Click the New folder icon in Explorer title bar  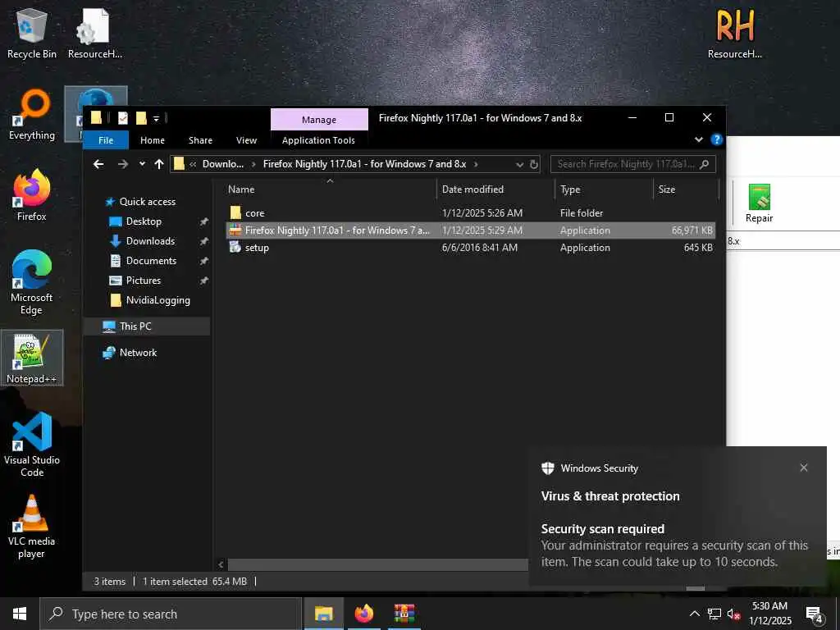point(141,118)
